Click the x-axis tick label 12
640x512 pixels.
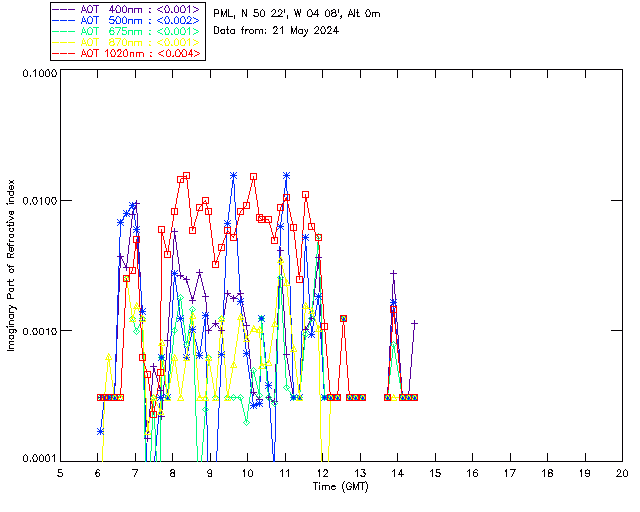tap(322, 473)
